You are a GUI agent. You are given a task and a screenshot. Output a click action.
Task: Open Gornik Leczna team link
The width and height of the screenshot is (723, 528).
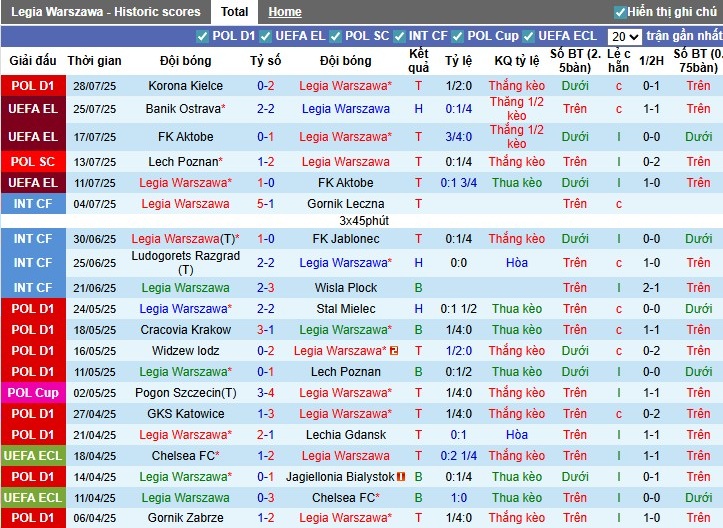(345, 204)
